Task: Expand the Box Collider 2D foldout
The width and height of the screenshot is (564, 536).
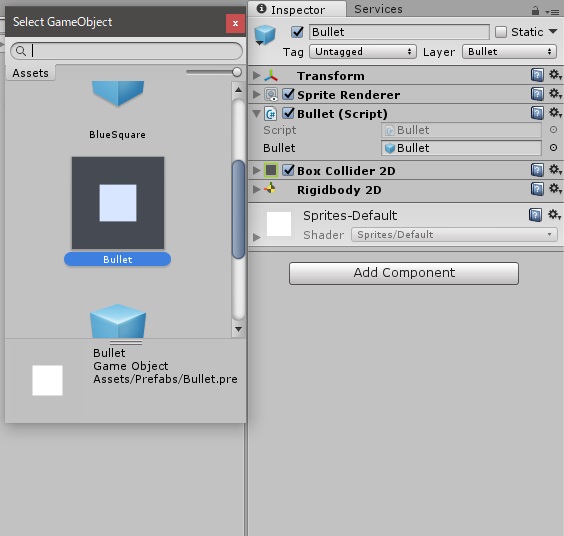Action: click(256, 170)
